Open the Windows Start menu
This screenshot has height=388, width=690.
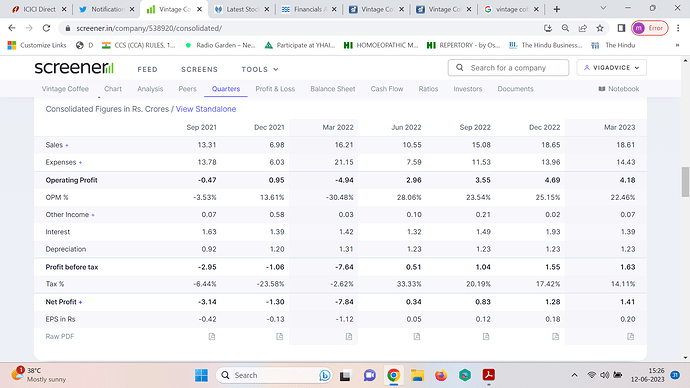[x=202, y=375]
